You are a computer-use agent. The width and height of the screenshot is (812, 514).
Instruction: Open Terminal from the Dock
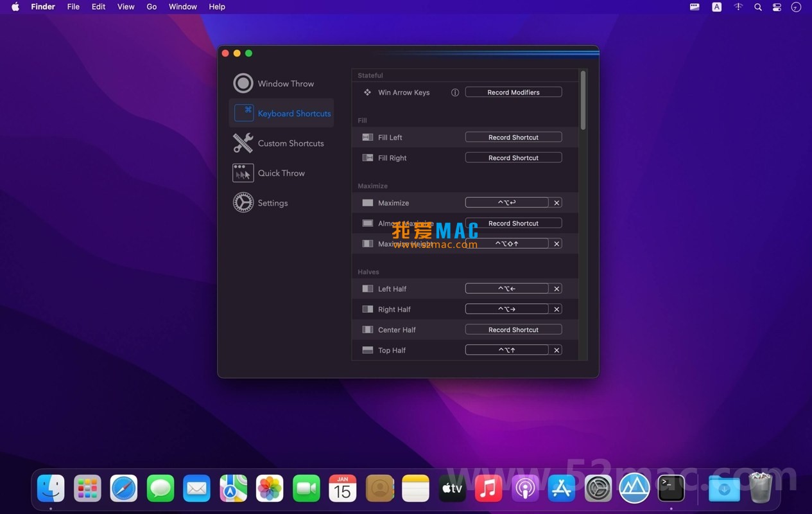671,488
